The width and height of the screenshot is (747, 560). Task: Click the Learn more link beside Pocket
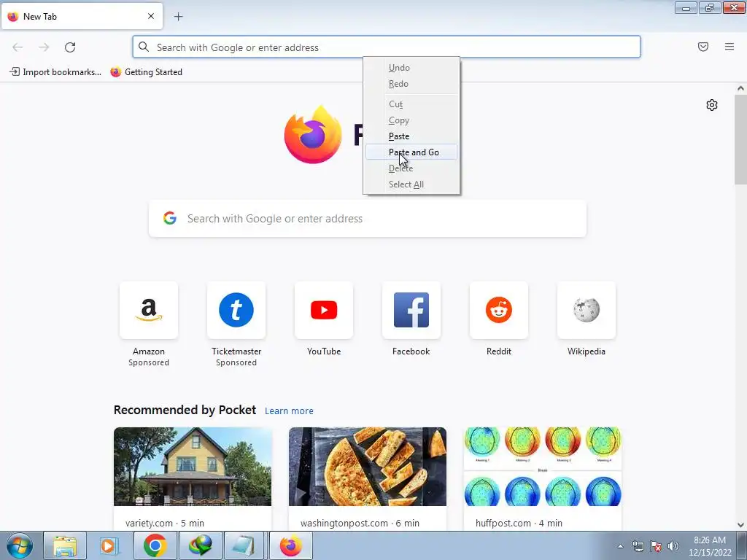(x=289, y=411)
